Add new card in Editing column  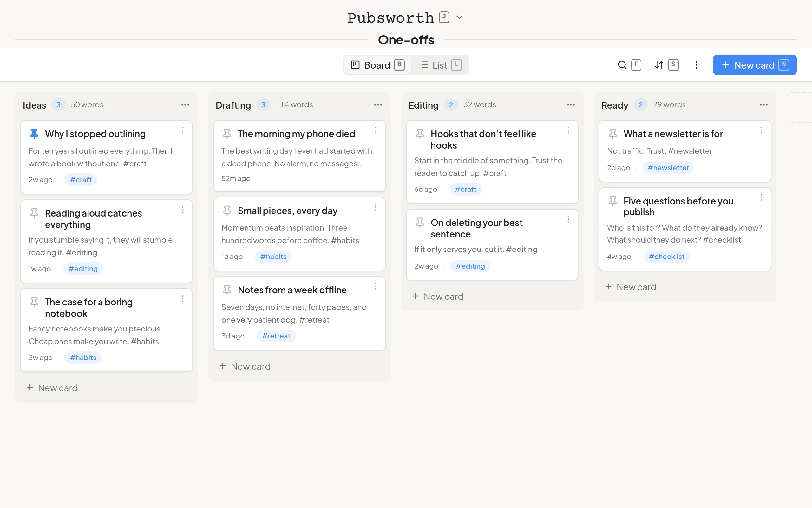pos(438,297)
